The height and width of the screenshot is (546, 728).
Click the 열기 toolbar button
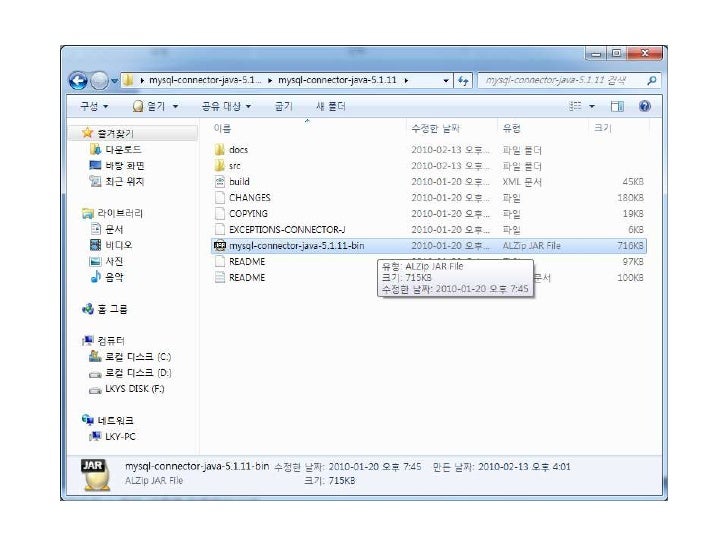pos(149,106)
